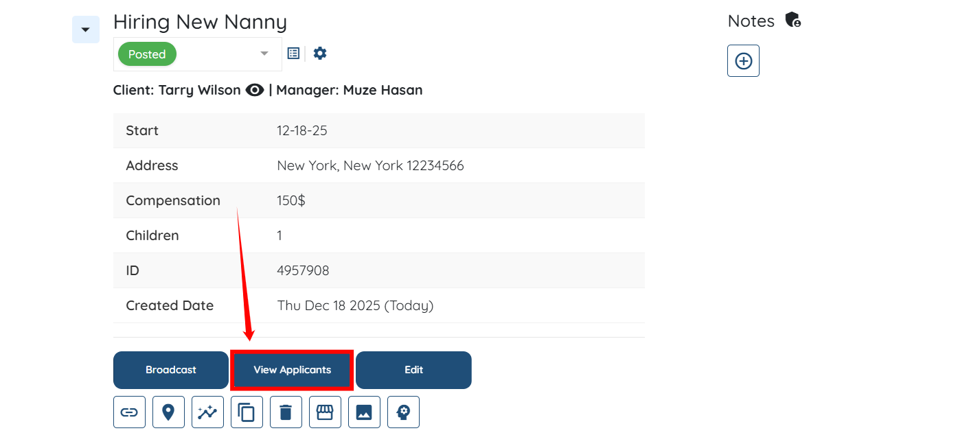Open the job settings gear icon

tap(320, 54)
